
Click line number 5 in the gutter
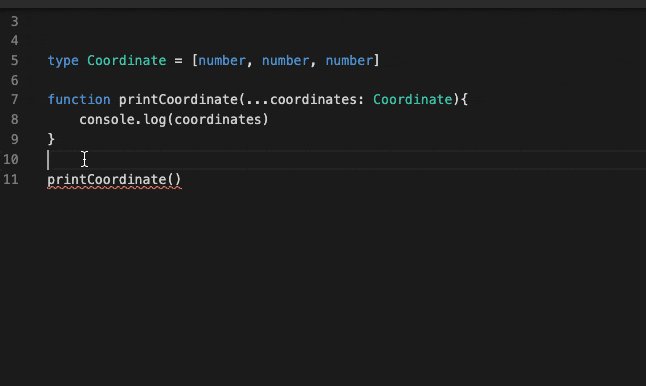14,61
